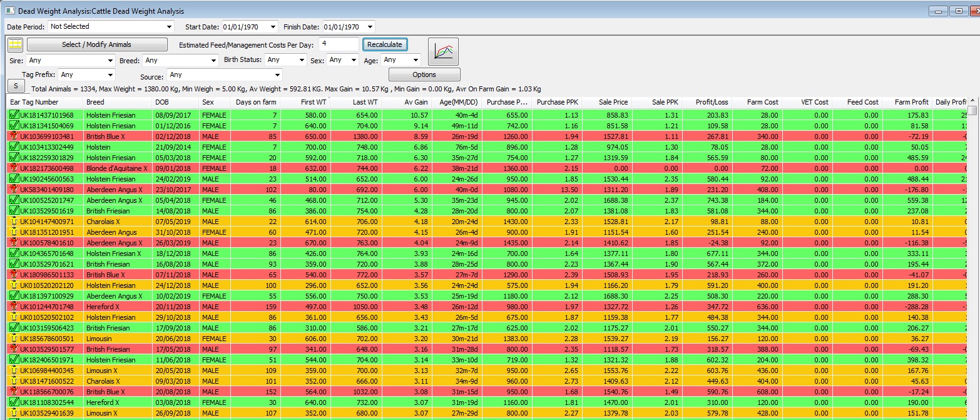Click the Total Animals summary text line
Viewport: 980px width, 420px height.
tap(286, 90)
